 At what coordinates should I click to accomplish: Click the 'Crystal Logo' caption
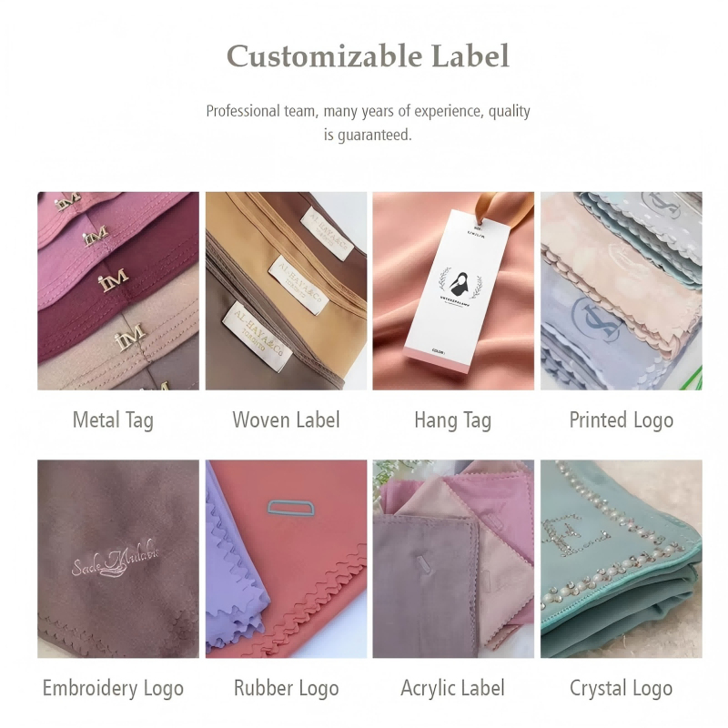(622, 689)
